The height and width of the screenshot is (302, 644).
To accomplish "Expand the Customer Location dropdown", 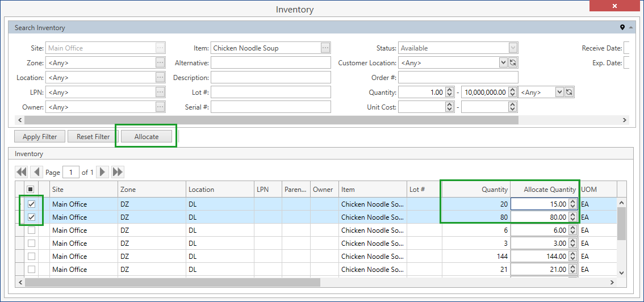I will click(503, 63).
